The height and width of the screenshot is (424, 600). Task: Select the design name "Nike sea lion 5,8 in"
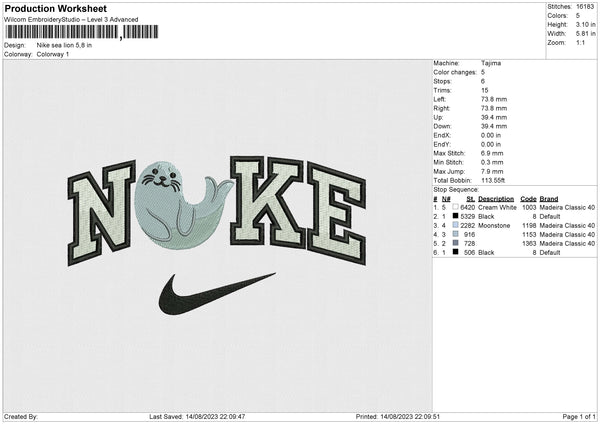(64, 45)
